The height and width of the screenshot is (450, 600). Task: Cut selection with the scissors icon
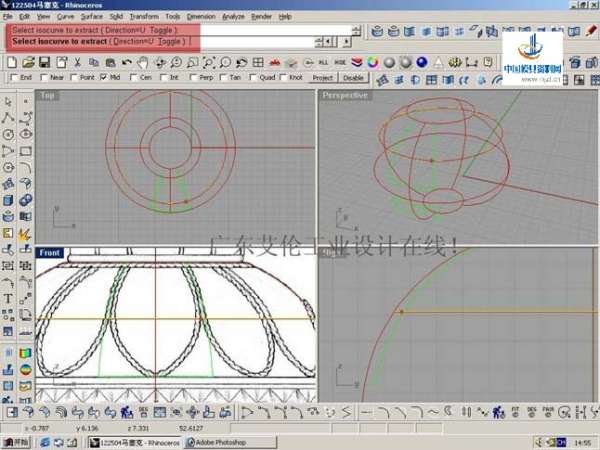click(77, 62)
